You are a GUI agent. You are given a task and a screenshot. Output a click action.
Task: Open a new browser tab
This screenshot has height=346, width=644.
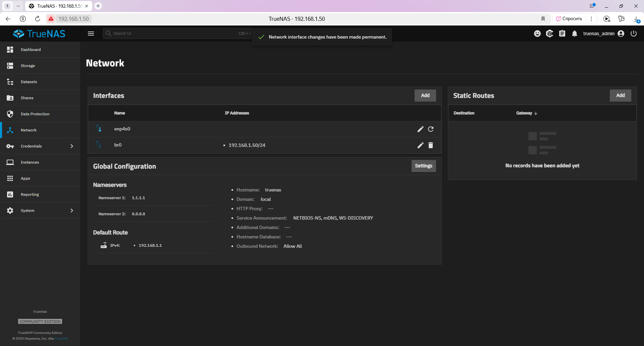point(98,6)
